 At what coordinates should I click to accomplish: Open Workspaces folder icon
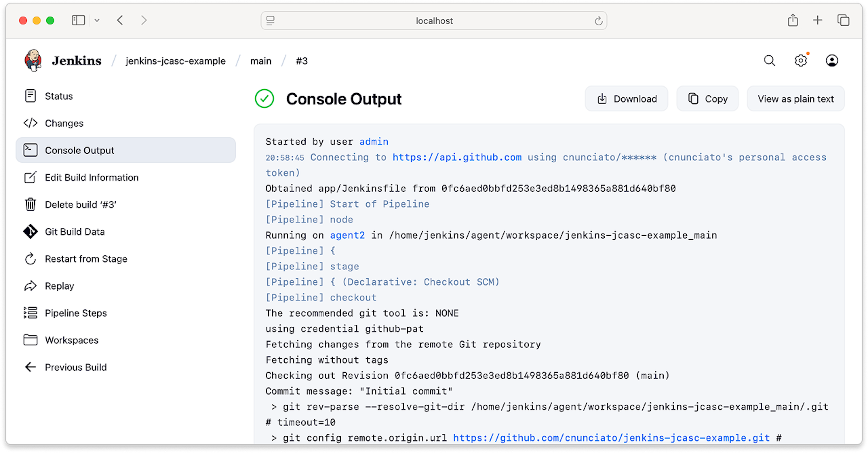(30, 340)
